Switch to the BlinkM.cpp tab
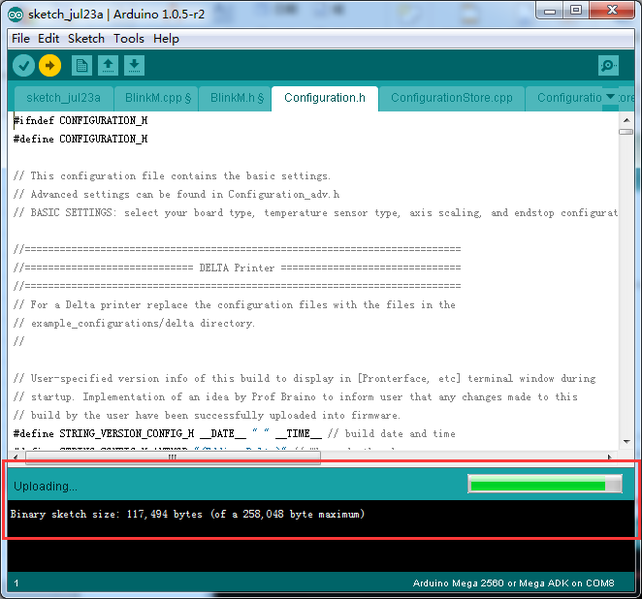The width and height of the screenshot is (642, 599). pos(158,98)
